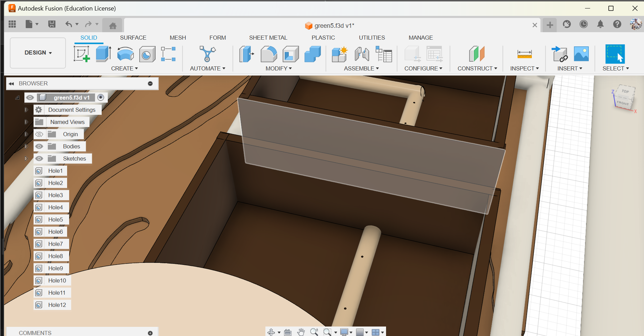Screen dimensions: 644x336
Task: Activate the window Select tool
Action: coord(615,54)
